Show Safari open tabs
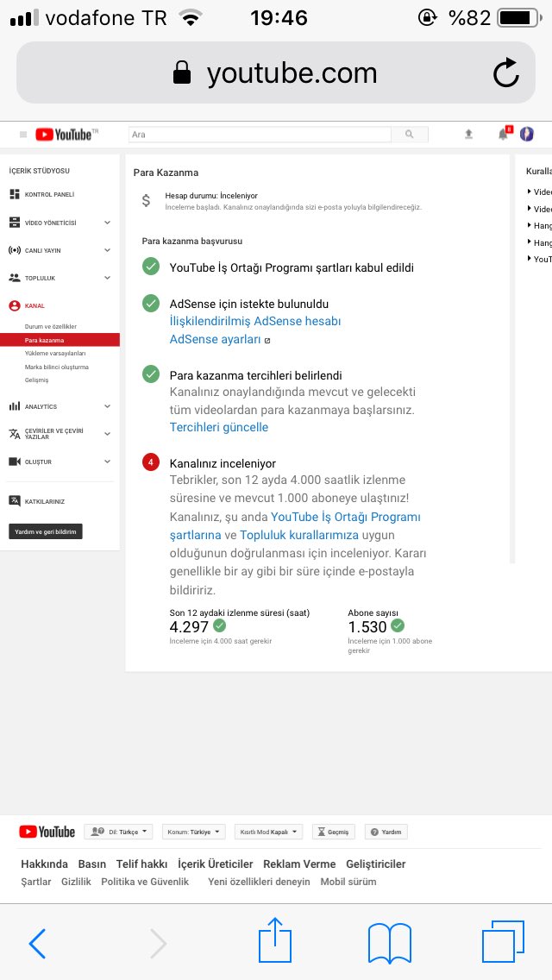This screenshot has height=980, width=552. [503, 941]
